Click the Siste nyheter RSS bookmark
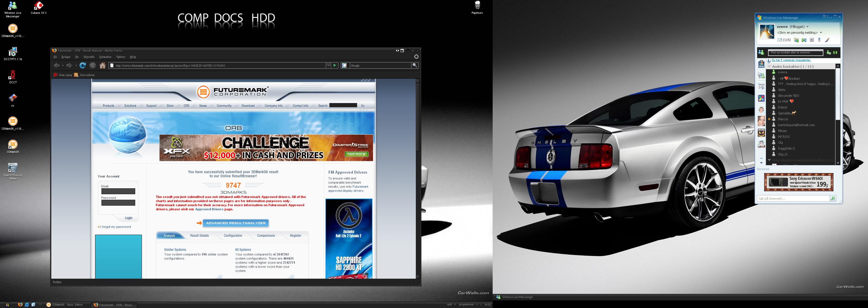The image size is (868, 308). (84, 75)
